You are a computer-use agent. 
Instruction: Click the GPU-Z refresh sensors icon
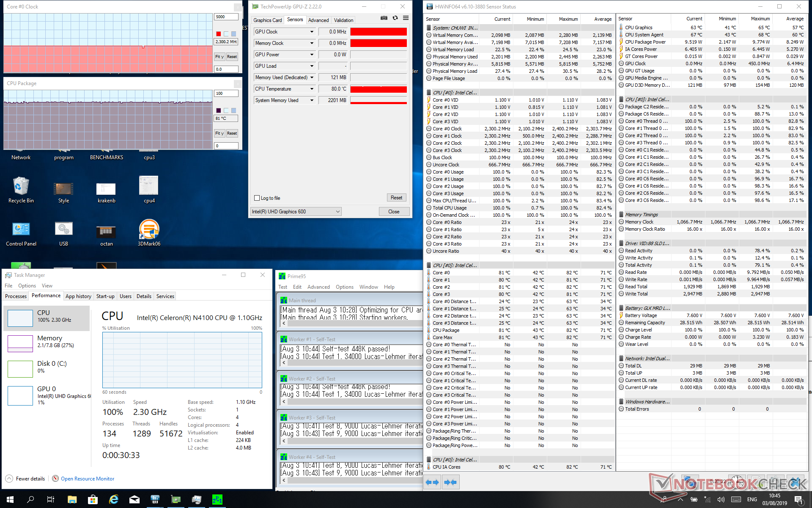[395, 18]
